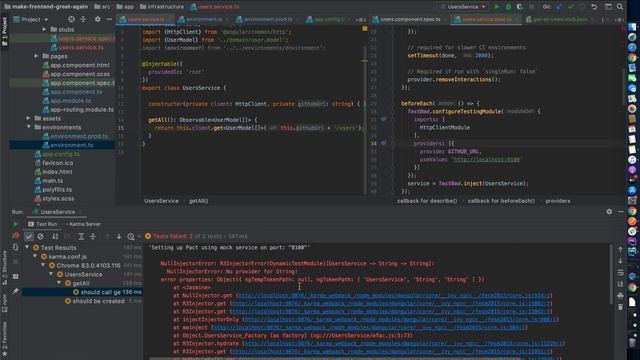Collapse the environments folder
Image resolution: width=640 pixels, height=360 pixels.
29,127
